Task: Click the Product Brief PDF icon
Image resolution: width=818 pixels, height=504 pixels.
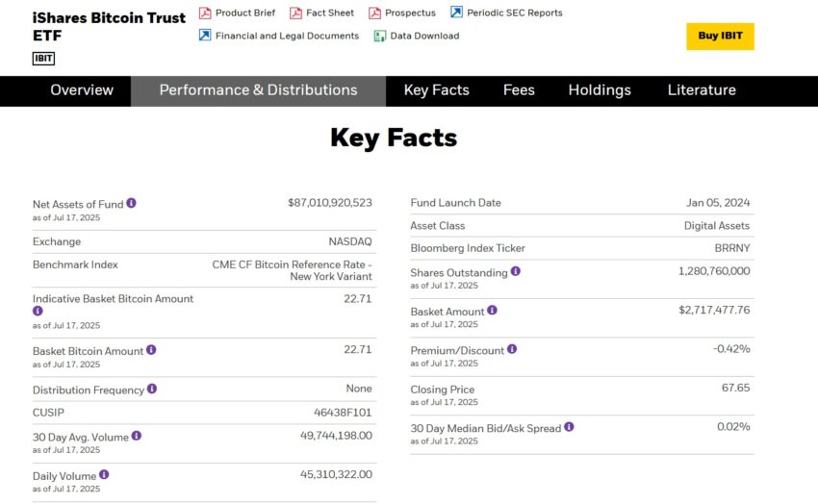Action: point(205,13)
